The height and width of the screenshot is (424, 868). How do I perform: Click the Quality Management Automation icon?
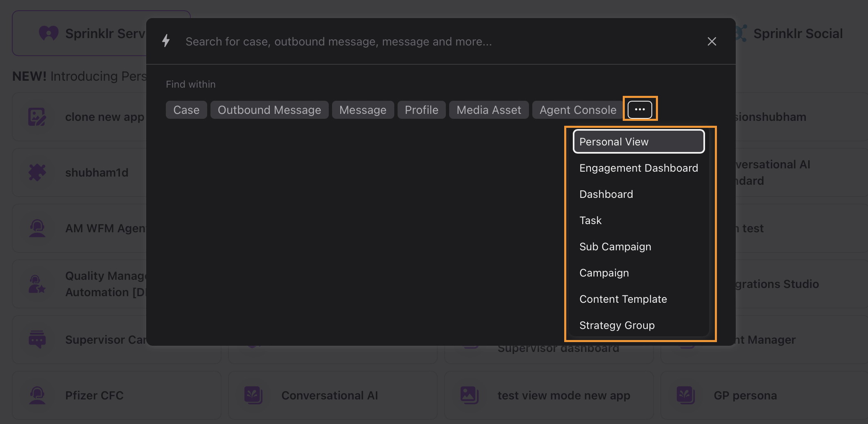[37, 284]
